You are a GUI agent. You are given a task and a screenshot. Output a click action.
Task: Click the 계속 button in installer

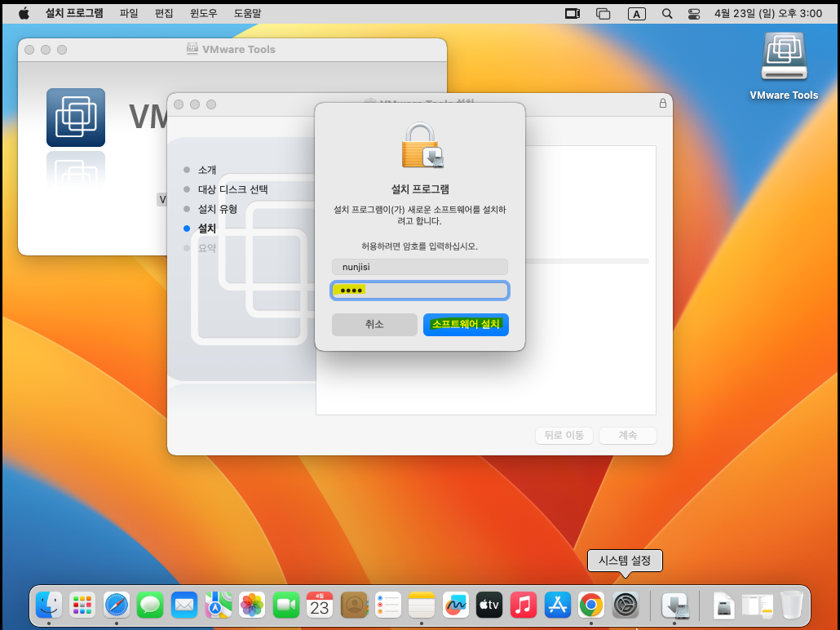[x=628, y=436]
